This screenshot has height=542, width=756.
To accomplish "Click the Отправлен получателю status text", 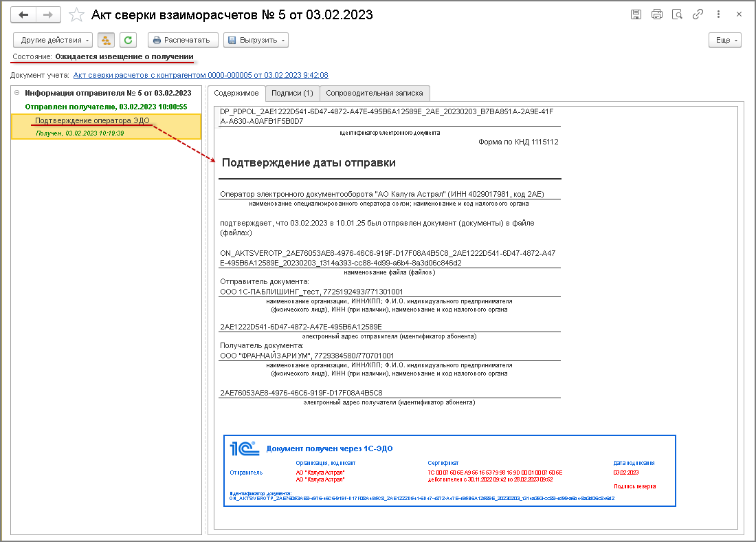I will pos(106,107).
